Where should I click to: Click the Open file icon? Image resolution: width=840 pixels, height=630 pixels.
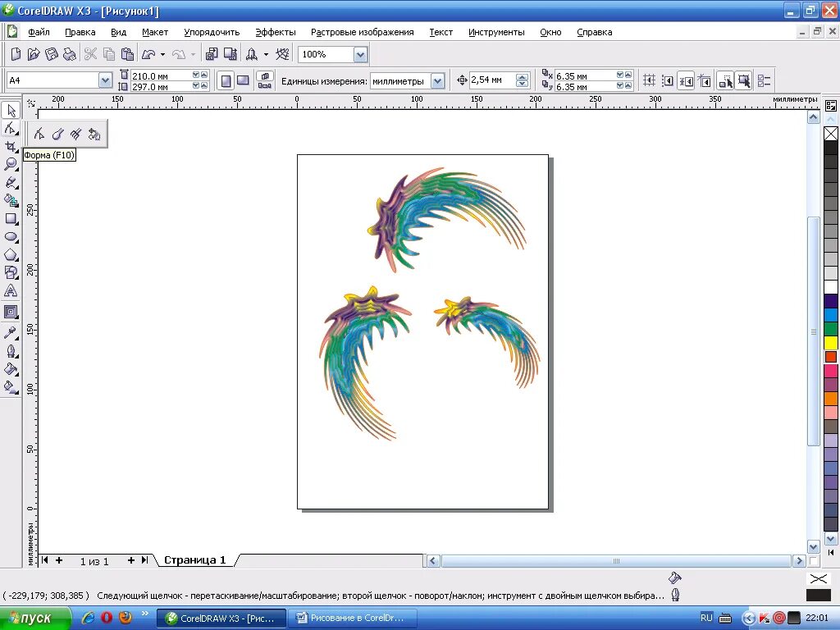coord(33,54)
